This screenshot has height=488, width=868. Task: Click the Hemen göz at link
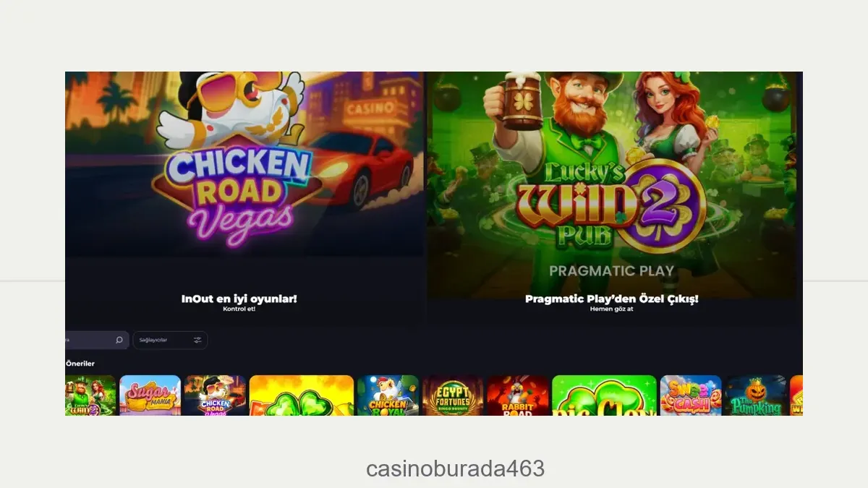click(611, 309)
